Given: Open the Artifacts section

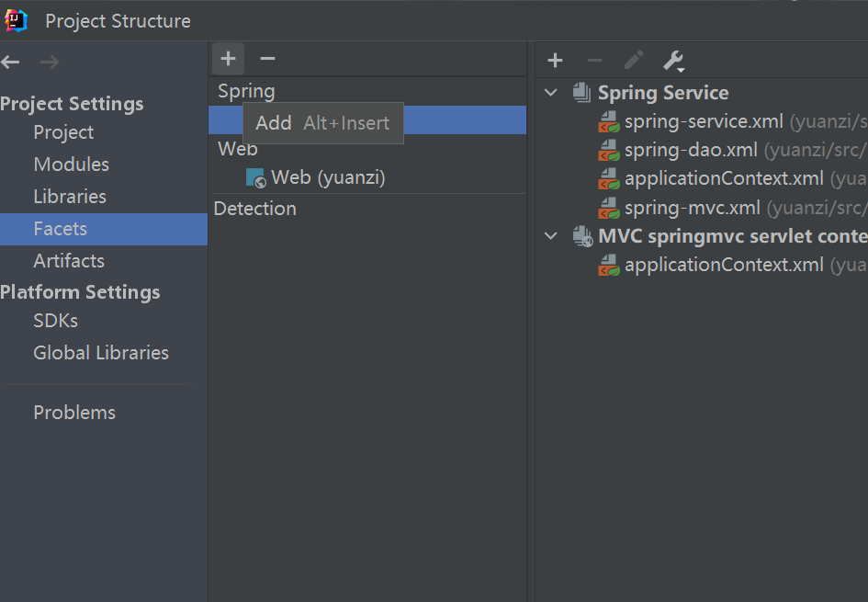Looking at the screenshot, I should tap(69, 261).
